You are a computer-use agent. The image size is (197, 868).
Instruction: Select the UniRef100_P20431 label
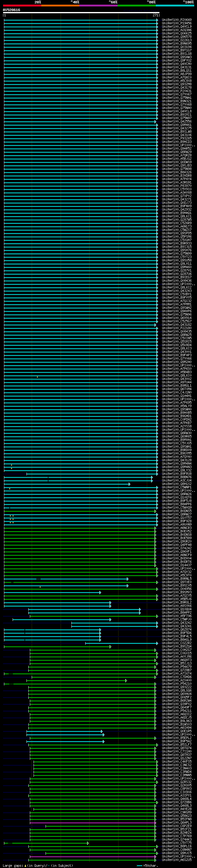(x=177, y=91)
